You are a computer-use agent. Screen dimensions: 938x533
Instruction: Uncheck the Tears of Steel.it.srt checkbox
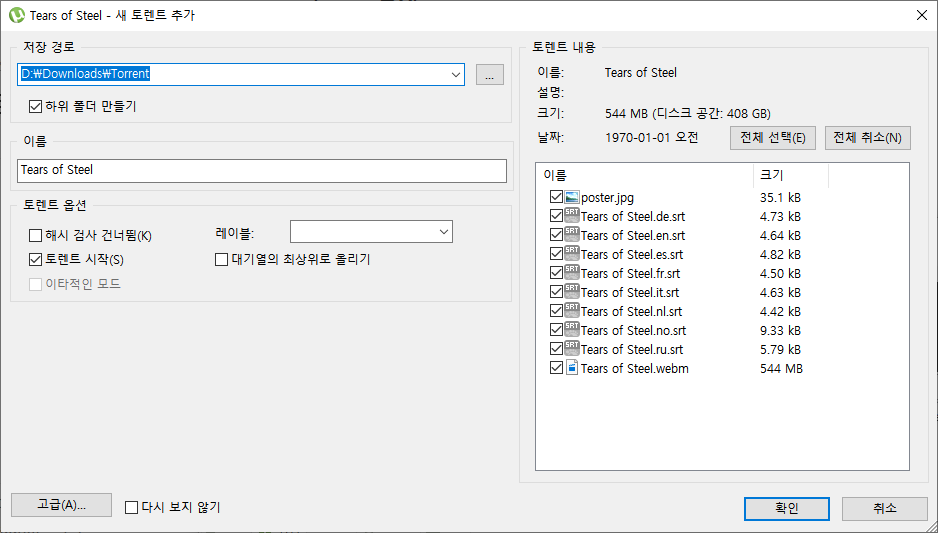[x=556, y=292]
